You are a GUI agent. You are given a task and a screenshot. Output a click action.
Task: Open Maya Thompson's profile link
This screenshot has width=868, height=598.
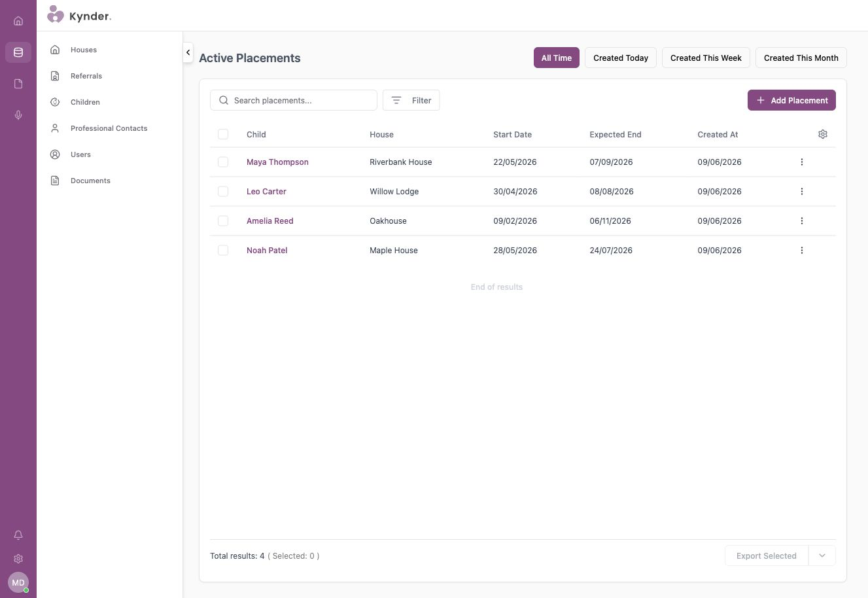(x=277, y=162)
